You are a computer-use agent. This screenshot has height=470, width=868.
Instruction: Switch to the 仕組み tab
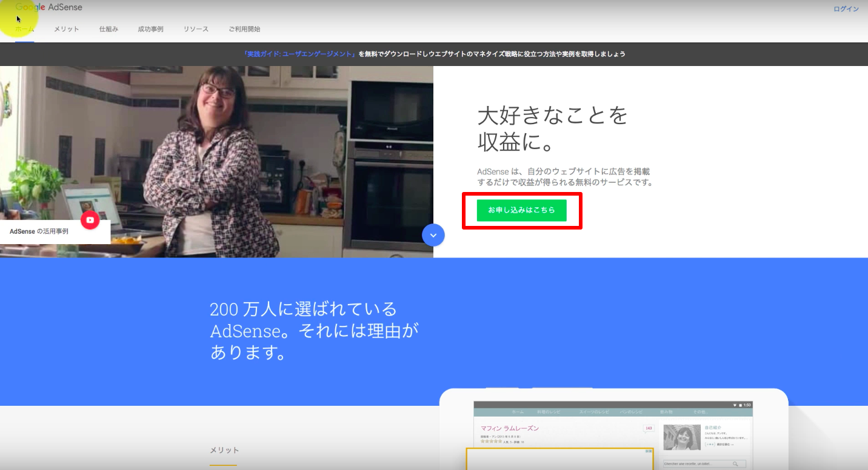109,29
